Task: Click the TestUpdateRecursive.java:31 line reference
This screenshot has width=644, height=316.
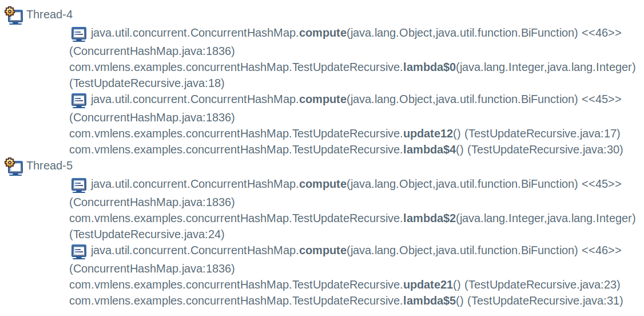Action: point(546,301)
